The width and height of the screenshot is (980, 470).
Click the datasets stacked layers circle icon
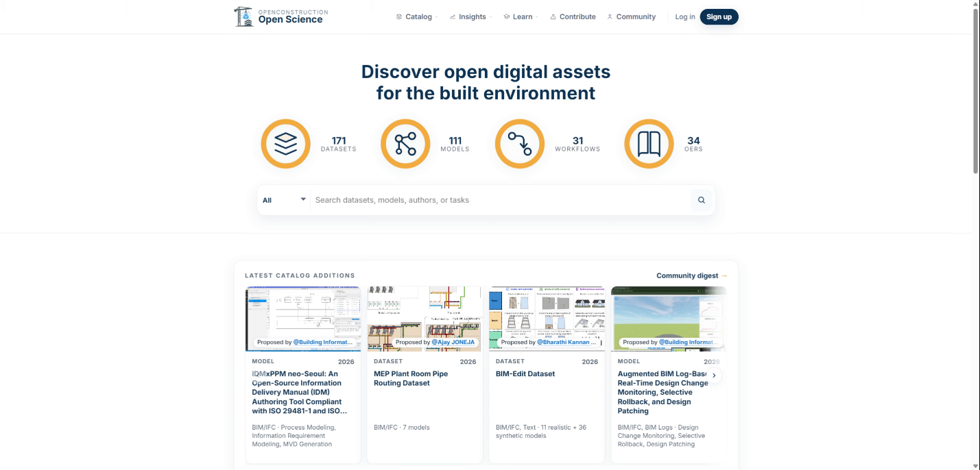point(286,144)
